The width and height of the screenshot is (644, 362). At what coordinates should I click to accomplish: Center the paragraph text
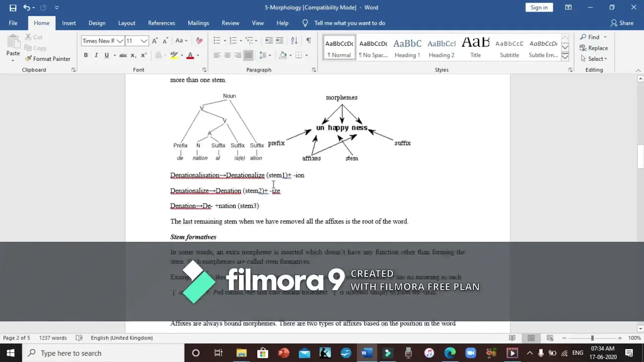227,55
